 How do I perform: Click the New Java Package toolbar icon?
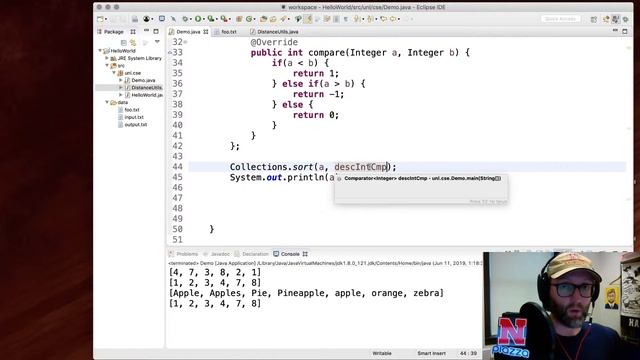(239, 19)
